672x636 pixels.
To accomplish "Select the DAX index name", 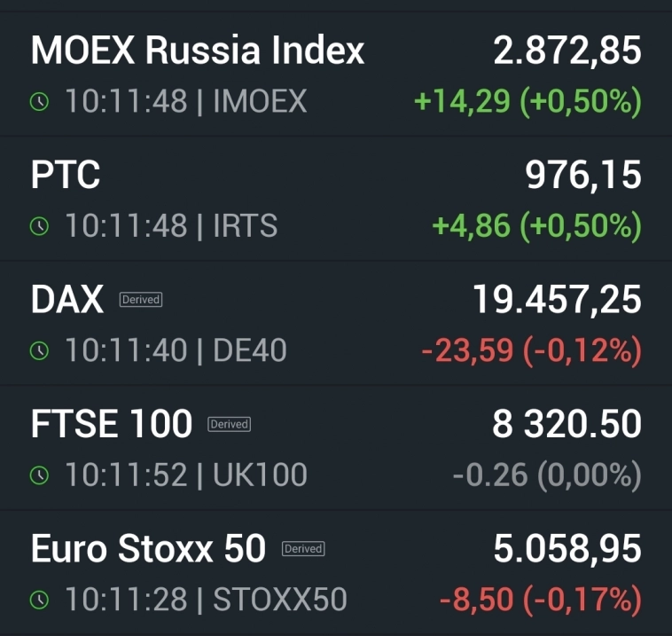I will (x=67, y=300).
